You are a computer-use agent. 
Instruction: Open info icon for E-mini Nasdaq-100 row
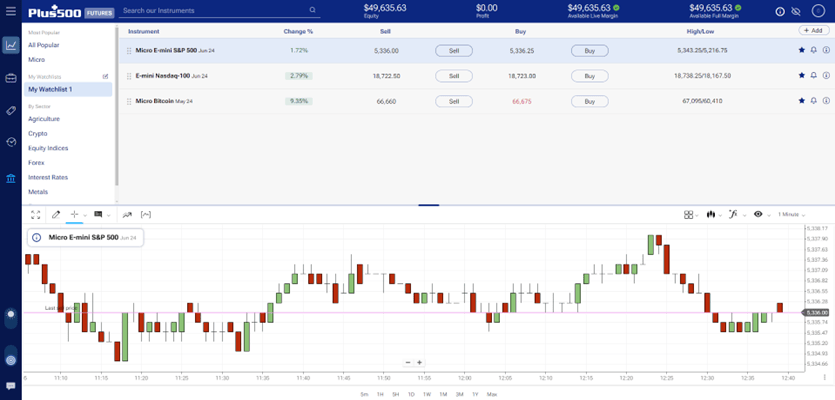coord(826,75)
